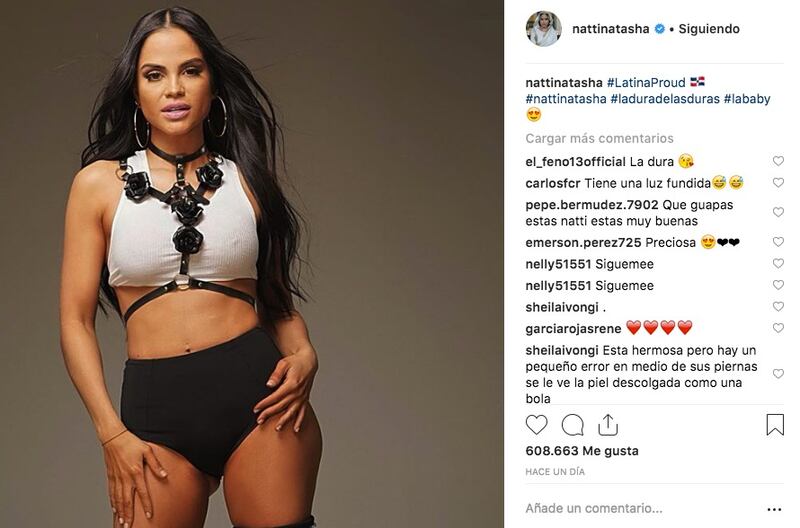Image resolution: width=800 pixels, height=528 pixels.
Task: Open the comment bubble icon
Action: tap(572, 424)
